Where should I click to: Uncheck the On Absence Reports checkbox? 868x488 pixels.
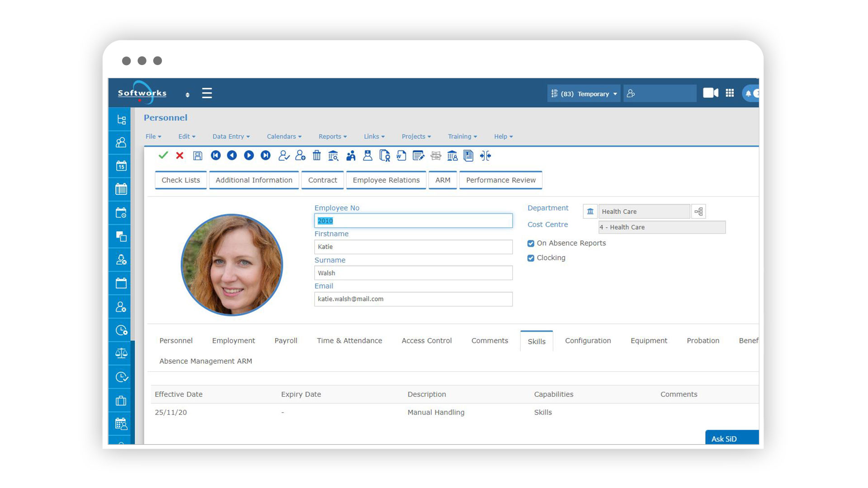tap(530, 243)
